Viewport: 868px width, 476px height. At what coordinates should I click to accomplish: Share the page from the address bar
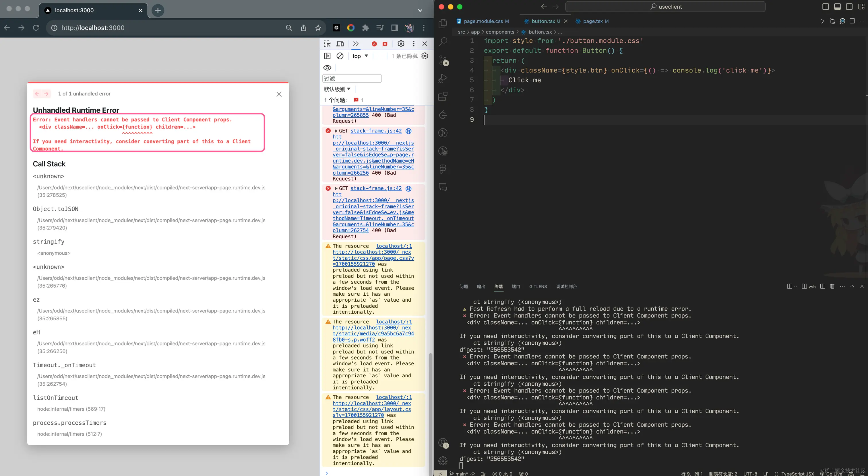[x=304, y=28]
